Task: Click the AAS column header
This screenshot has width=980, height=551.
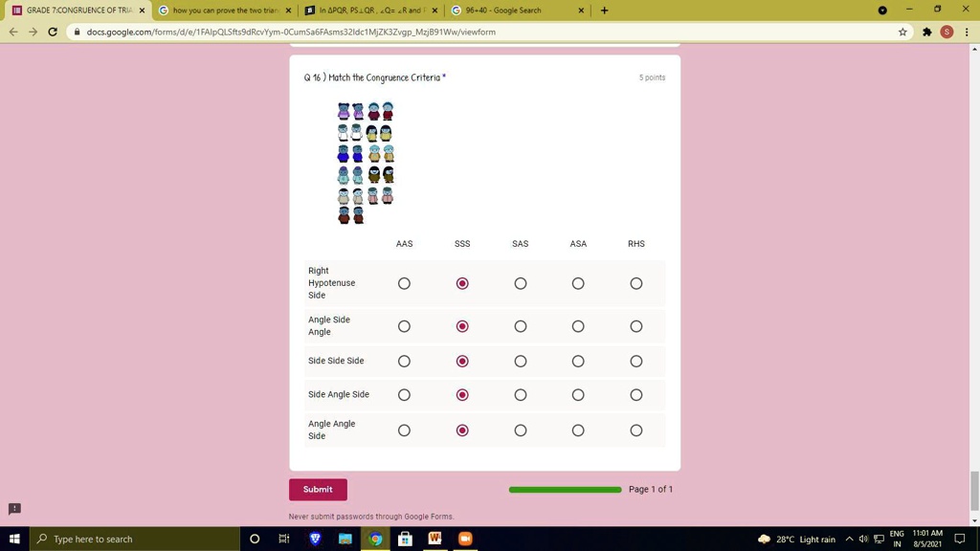Action: [405, 244]
